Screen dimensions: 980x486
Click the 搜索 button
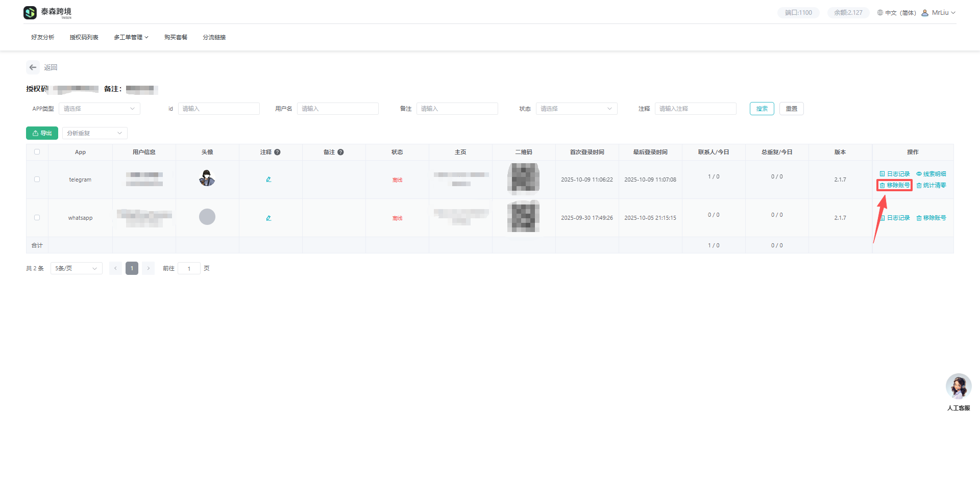[x=762, y=109]
